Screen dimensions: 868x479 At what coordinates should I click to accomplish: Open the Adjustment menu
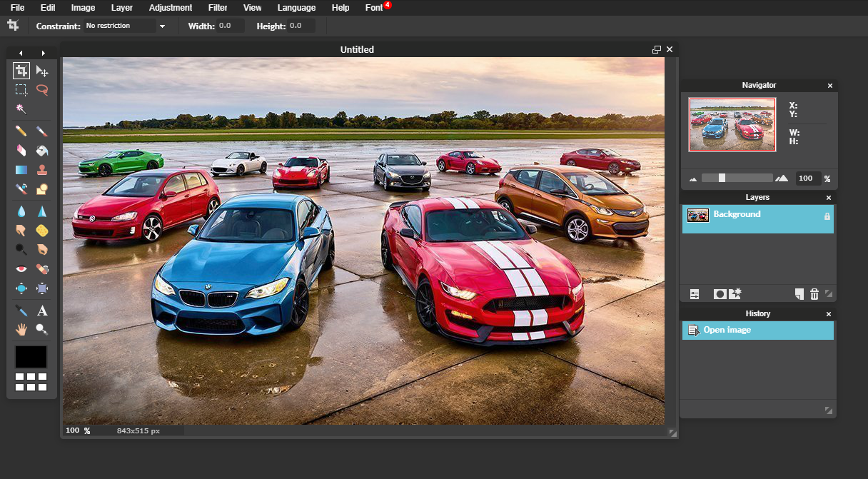point(170,8)
